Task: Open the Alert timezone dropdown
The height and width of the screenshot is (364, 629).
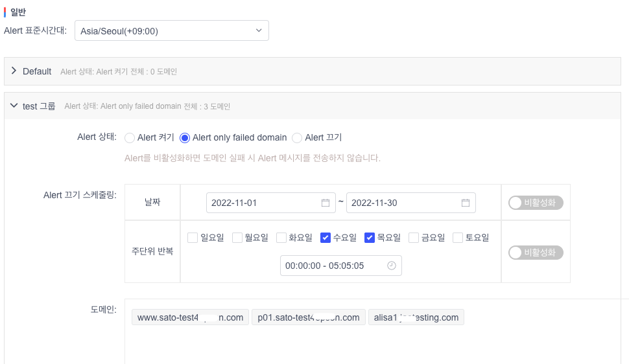Action: tap(172, 30)
